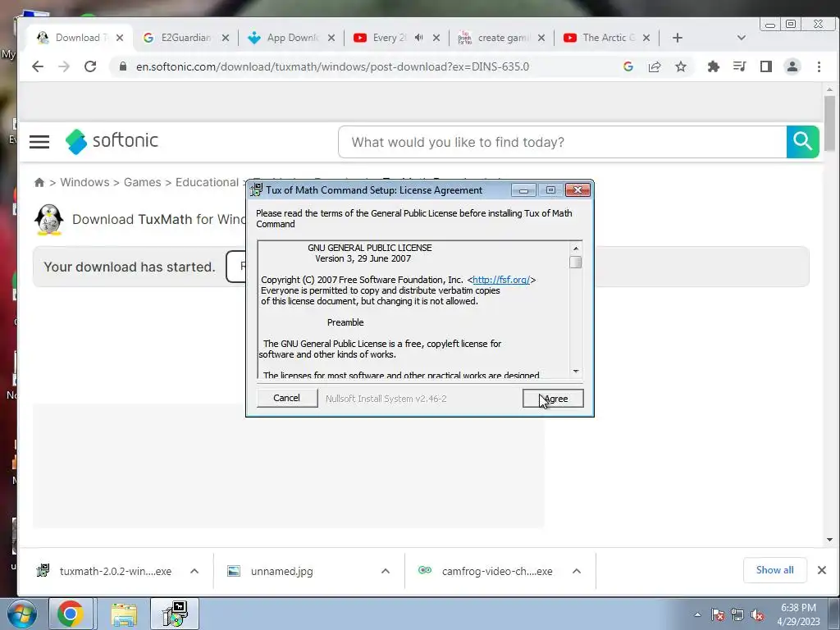This screenshot has height=630, width=840.
Task: Click the license text scrollbar thumb
Action: click(x=576, y=262)
